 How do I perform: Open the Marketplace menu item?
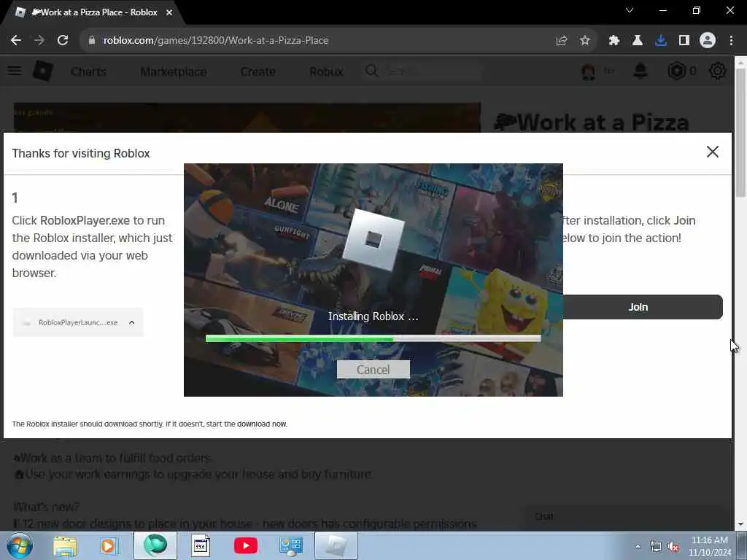174,71
